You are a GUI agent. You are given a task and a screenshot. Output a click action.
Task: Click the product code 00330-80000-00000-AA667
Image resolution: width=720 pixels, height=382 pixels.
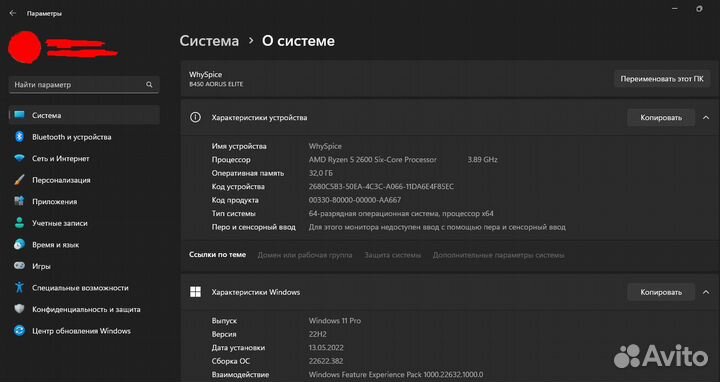point(354,200)
